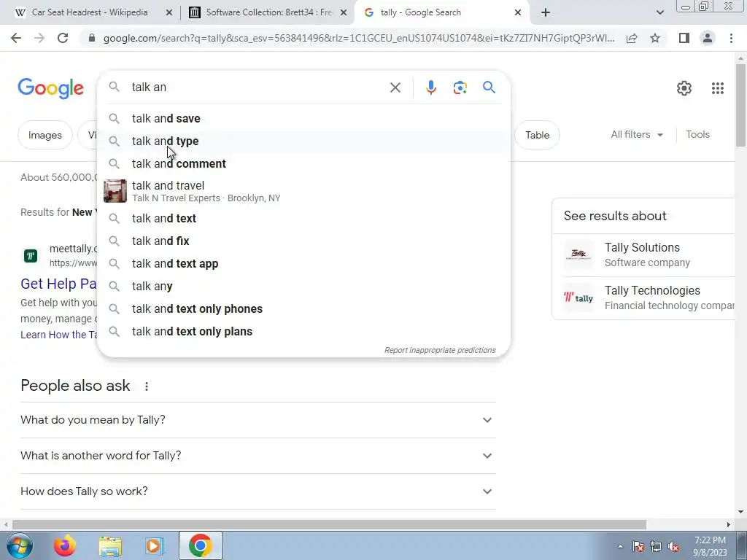Choose suggestion "talk and fix"
Image resolution: width=747 pixels, height=560 pixels.
coord(303,241)
